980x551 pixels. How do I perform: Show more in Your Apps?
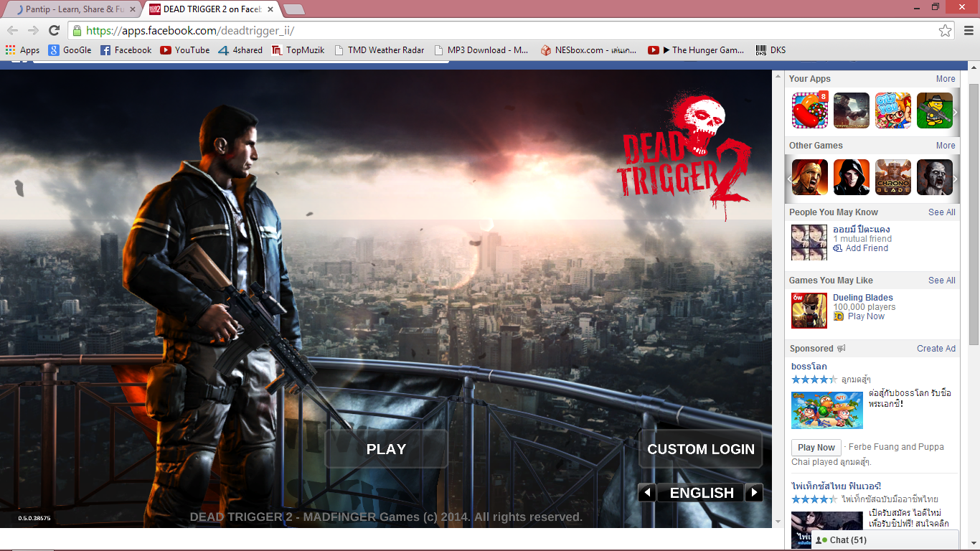tap(946, 79)
